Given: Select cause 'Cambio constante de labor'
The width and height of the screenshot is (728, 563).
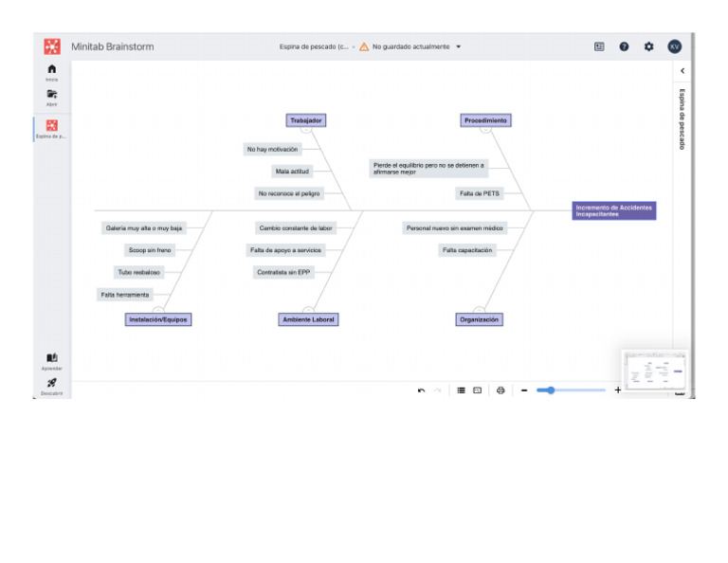Looking at the screenshot, I should coord(296,227).
